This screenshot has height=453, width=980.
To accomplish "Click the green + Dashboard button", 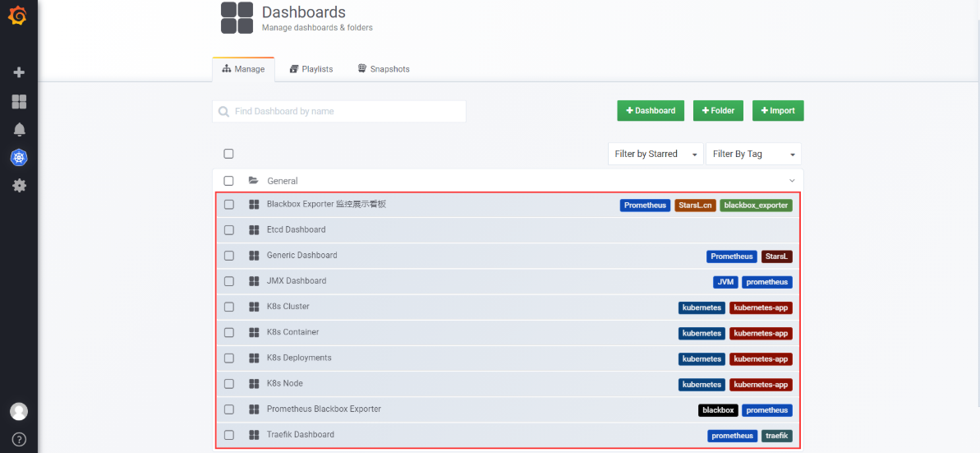I will [x=651, y=111].
